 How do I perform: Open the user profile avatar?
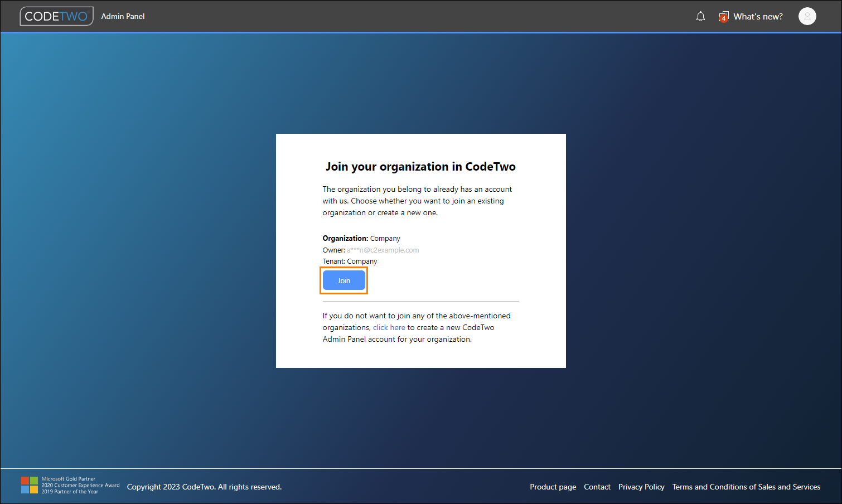click(x=807, y=16)
